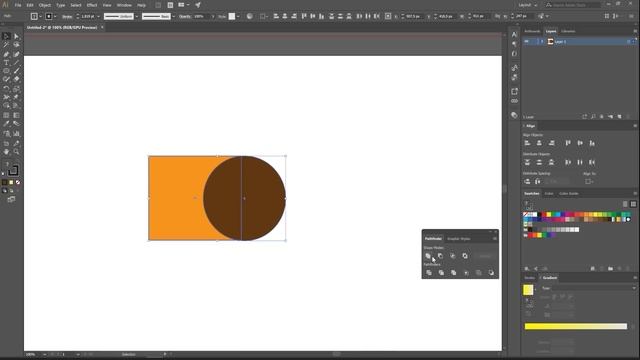Select the Rotate tool
Screen dimensions: 640x360
[x=6, y=89]
